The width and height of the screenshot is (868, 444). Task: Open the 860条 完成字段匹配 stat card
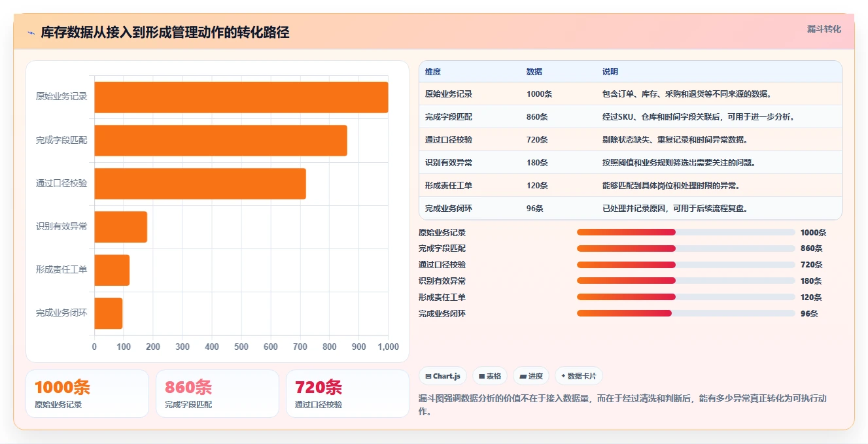click(x=217, y=394)
